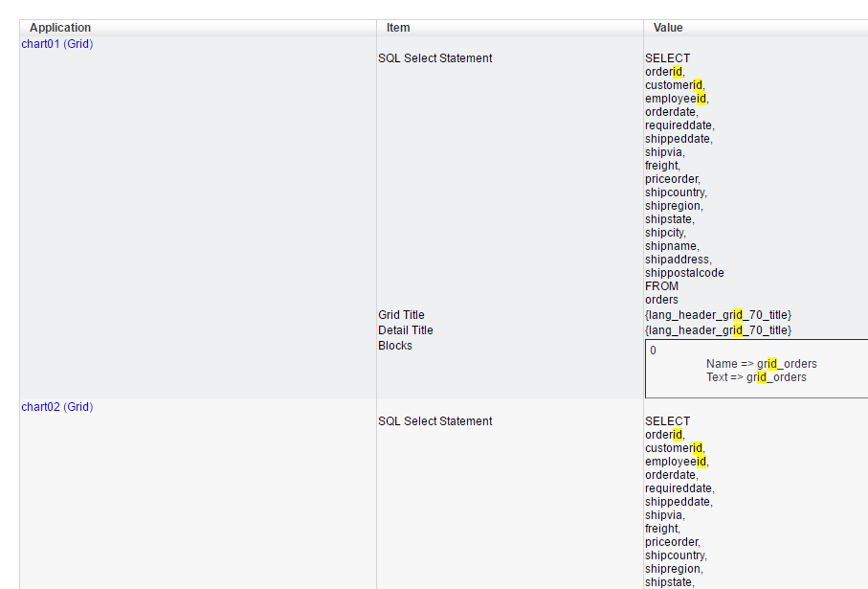Click highlighted orderid in chart02's SQL
The width and height of the screenshot is (868, 589).
coord(664,435)
